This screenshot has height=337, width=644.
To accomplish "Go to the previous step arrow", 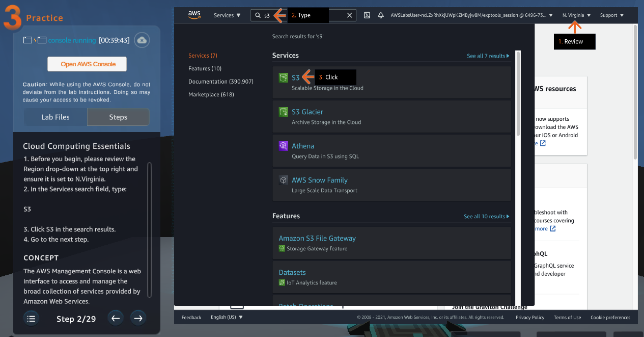I will pyautogui.click(x=116, y=319).
